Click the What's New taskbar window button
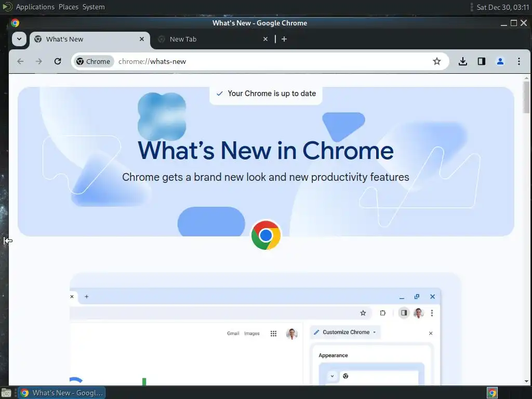 click(x=61, y=393)
